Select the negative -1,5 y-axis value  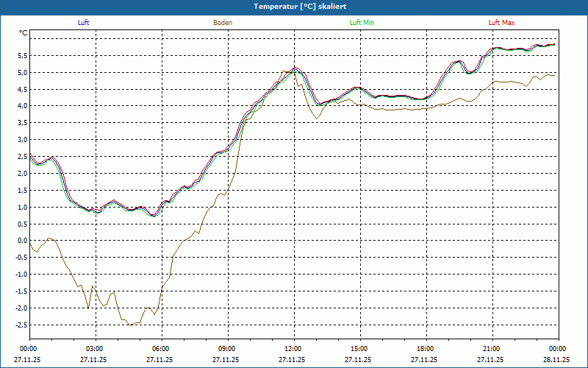pyautogui.click(x=21, y=291)
